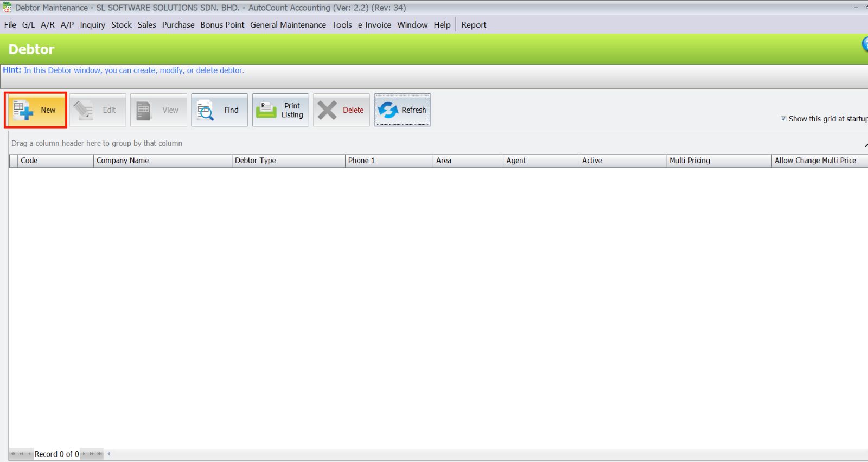Open the View debtor button
This screenshot has width=868, height=462.
(158, 110)
